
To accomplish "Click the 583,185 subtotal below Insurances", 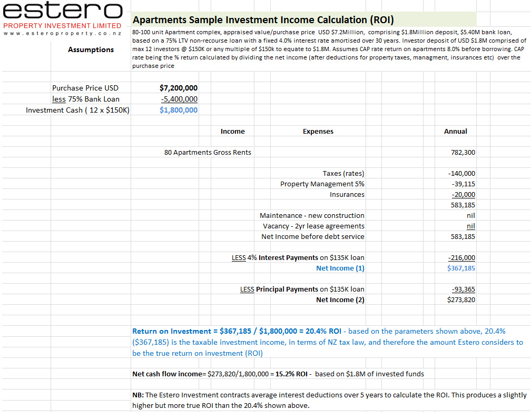I will pyautogui.click(x=463, y=205).
